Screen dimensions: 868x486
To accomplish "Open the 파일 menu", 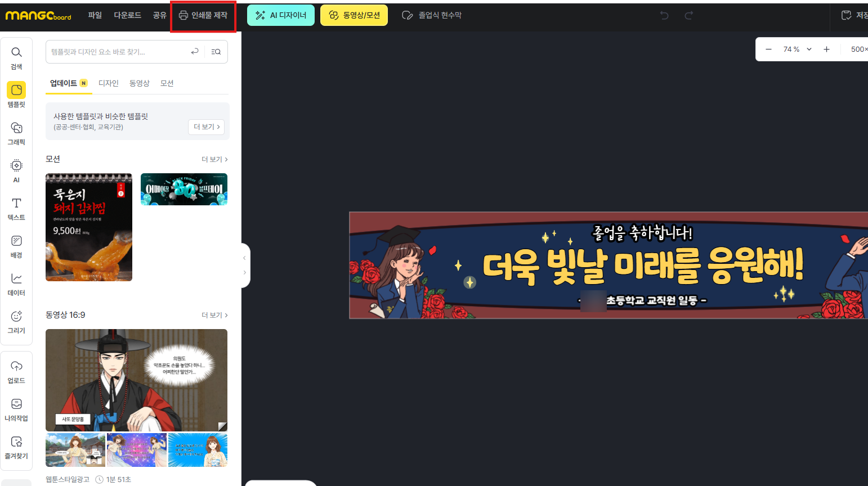I will (95, 15).
